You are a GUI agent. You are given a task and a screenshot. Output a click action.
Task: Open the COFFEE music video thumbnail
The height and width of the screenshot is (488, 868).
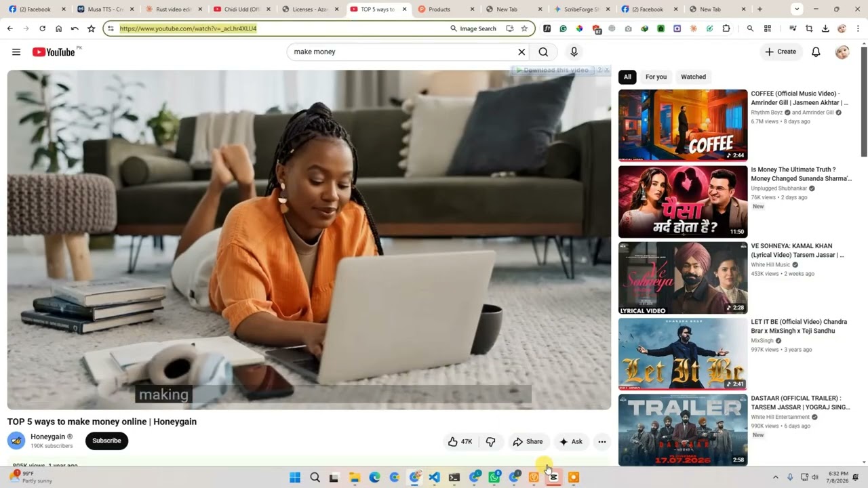click(683, 125)
